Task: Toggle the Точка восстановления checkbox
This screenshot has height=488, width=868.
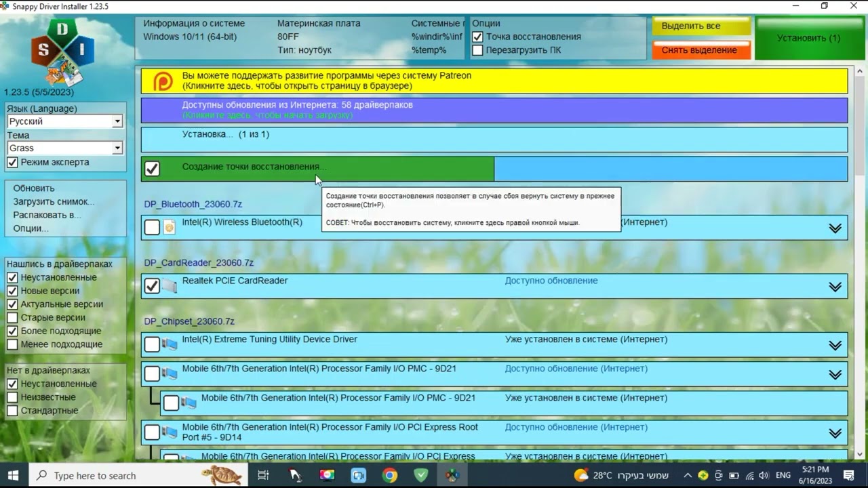Action: click(477, 37)
